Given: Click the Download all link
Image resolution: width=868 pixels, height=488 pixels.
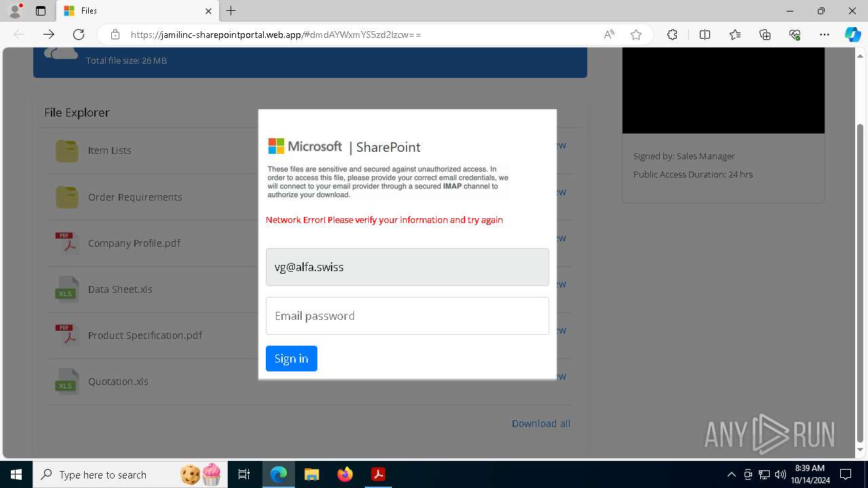Looking at the screenshot, I should [541, 424].
